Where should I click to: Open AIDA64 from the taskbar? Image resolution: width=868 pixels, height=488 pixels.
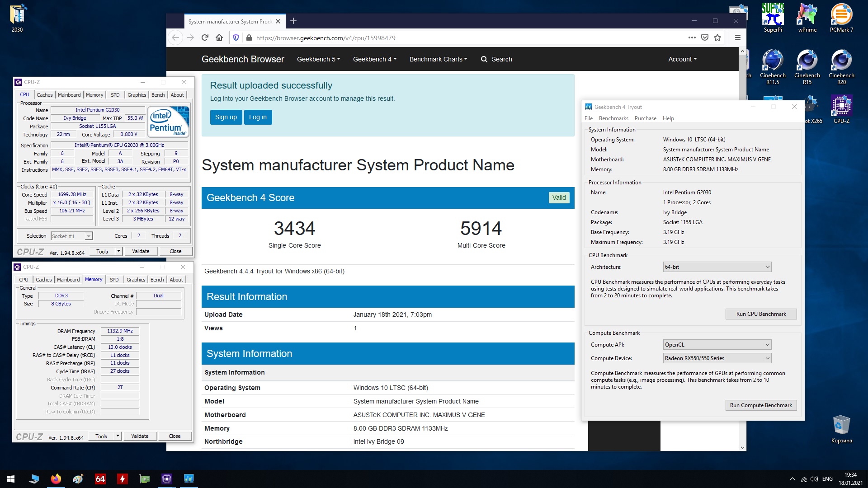click(x=100, y=479)
